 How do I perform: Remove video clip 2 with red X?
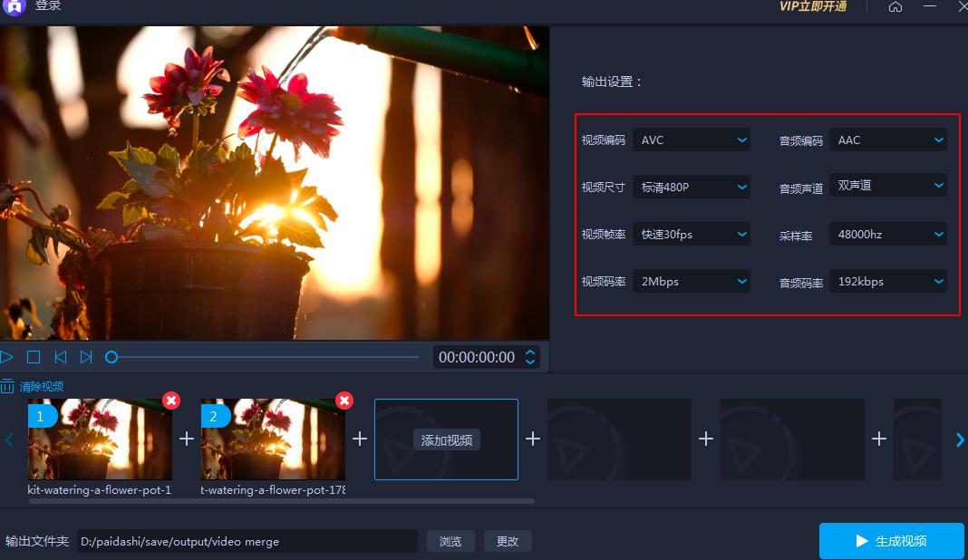(x=344, y=401)
